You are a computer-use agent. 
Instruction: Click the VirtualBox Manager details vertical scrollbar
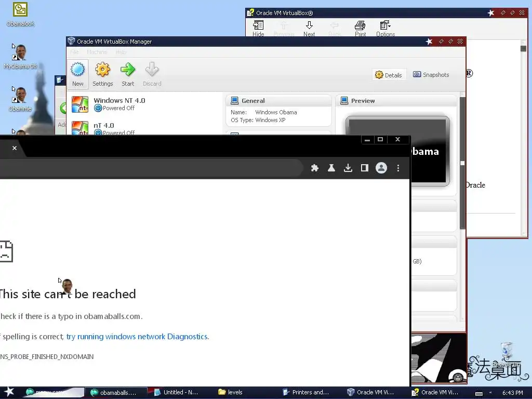click(462, 163)
